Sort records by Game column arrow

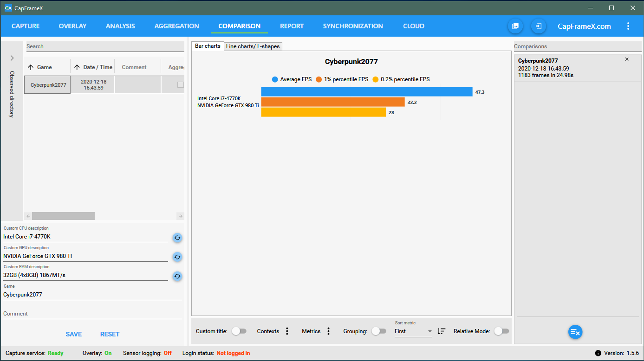pos(31,67)
